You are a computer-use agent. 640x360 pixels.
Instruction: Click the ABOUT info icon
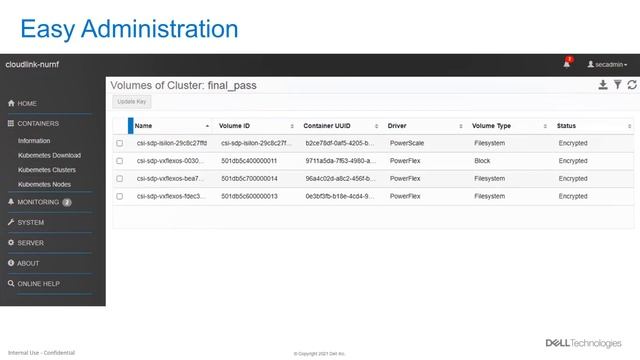click(x=11, y=263)
